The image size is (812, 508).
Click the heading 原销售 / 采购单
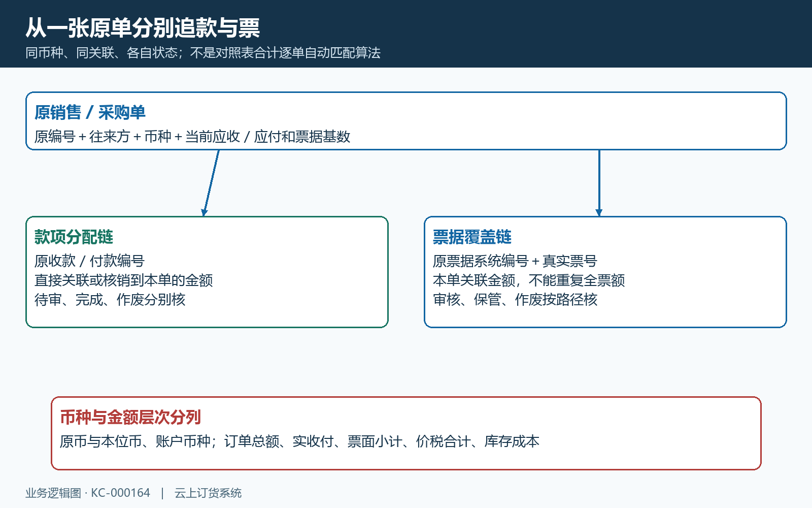coord(90,112)
